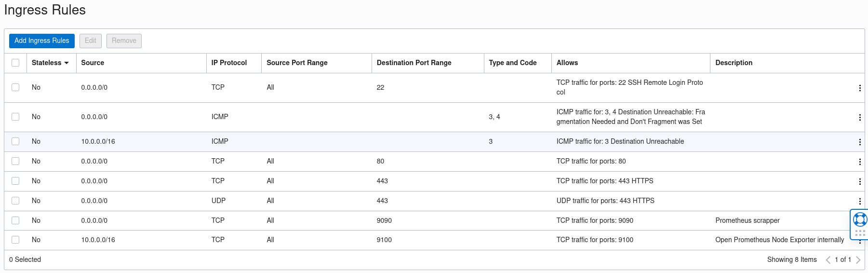The height and width of the screenshot is (273, 868).
Task: Click the Edit button
Action: coord(91,41)
